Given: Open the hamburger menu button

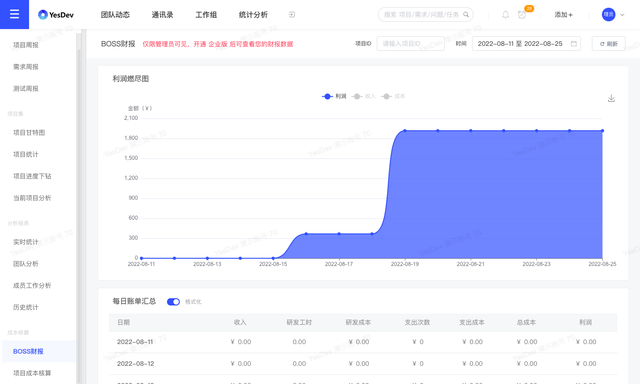Looking at the screenshot, I should [14, 14].
